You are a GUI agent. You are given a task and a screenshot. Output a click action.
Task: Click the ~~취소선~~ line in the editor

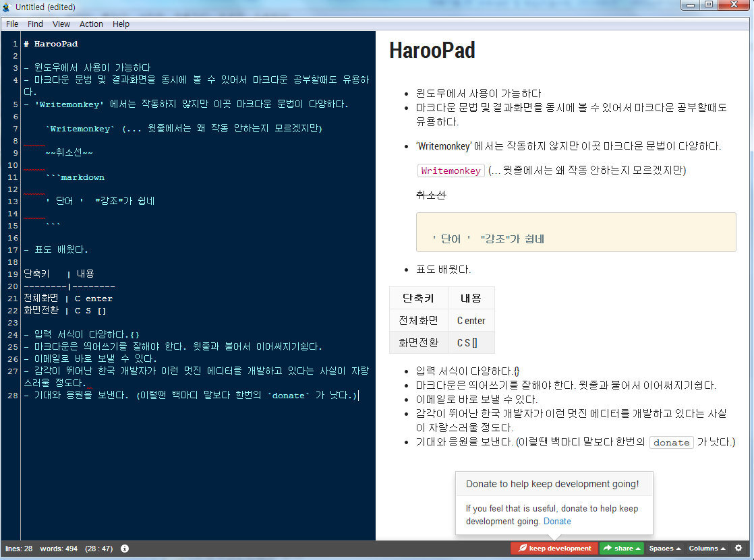coord(69,152)
